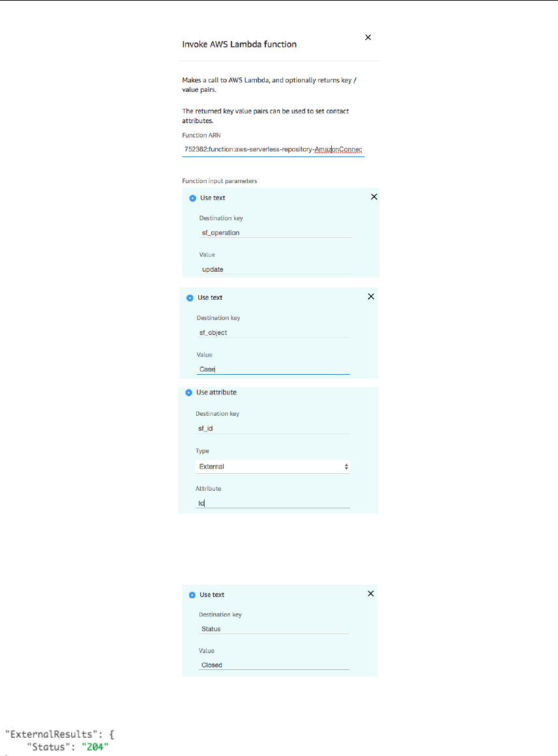Remove the sf_operation input parameter
Screen dimensions: 558x756
coord(374,197)
